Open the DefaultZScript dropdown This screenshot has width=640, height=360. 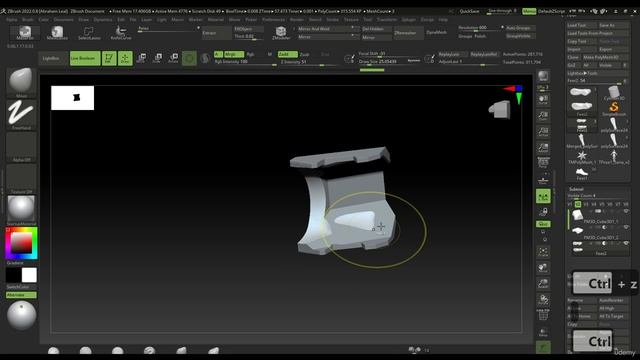(x=551, y=11)
